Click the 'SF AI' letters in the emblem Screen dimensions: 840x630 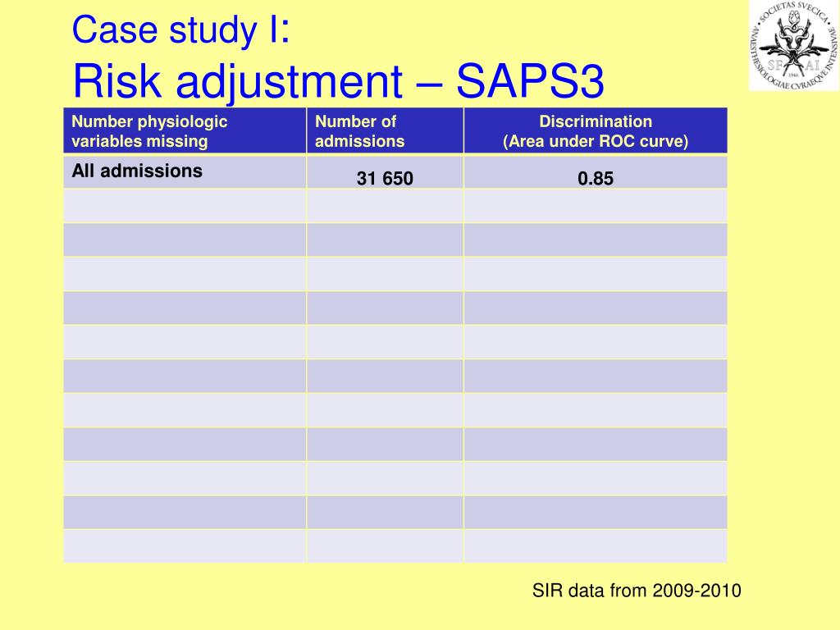point(794,66)
